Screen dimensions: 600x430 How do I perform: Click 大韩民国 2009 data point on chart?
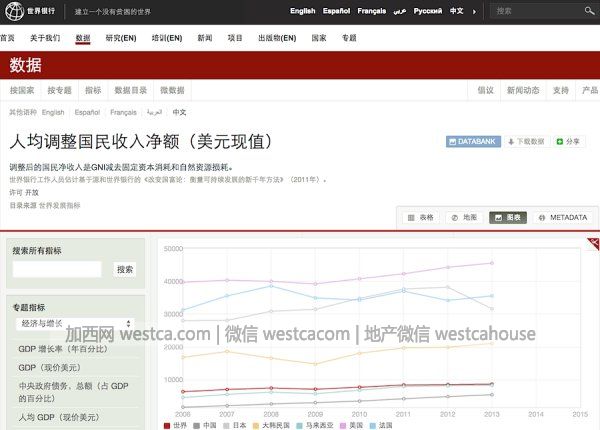tap(315, 364)
